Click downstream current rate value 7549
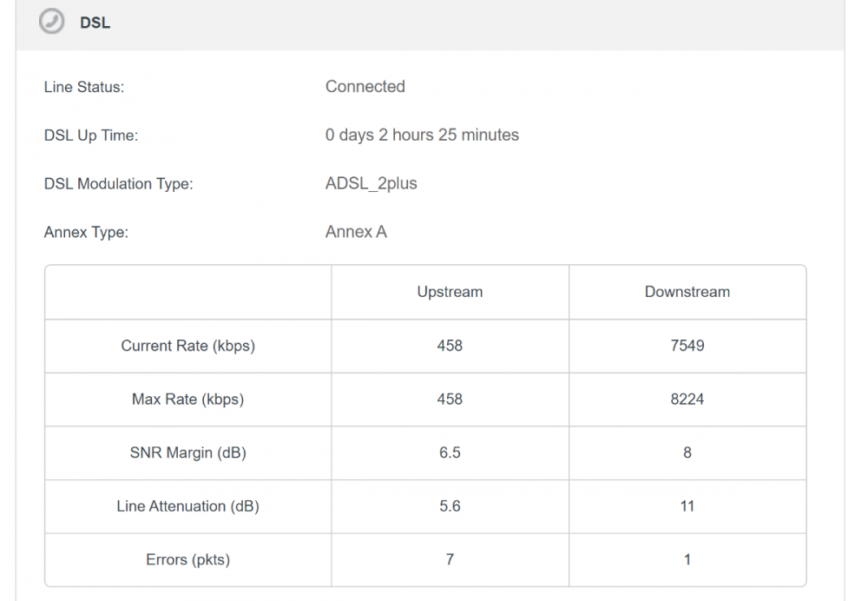Image resolution: width=868 pixels, height=601 pixels. (x=687, y=346)
